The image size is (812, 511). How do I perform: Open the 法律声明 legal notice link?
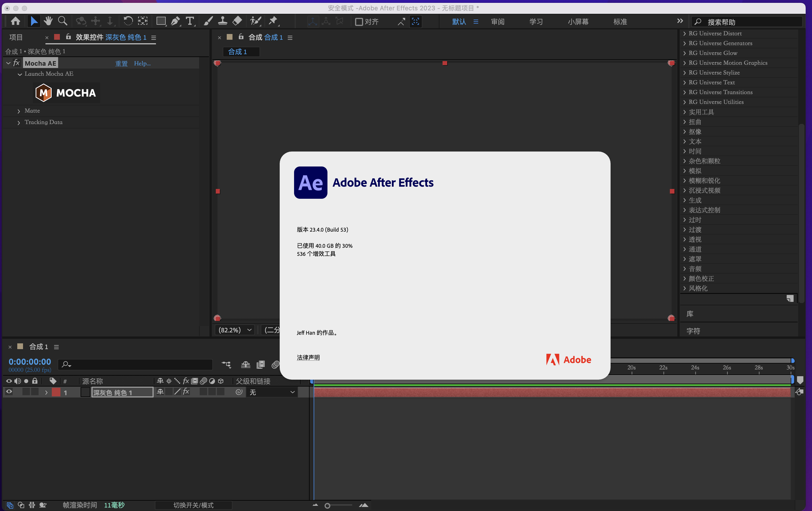[308, 357]
